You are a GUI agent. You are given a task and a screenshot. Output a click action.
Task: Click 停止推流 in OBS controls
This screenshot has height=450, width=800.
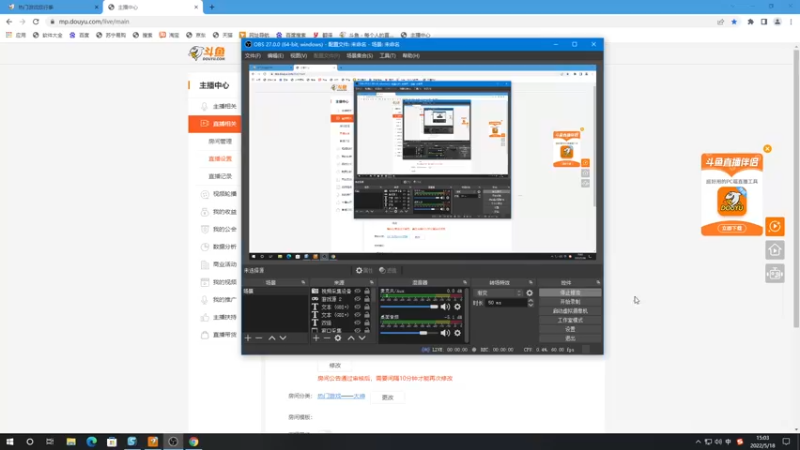(x=570, y=293)
